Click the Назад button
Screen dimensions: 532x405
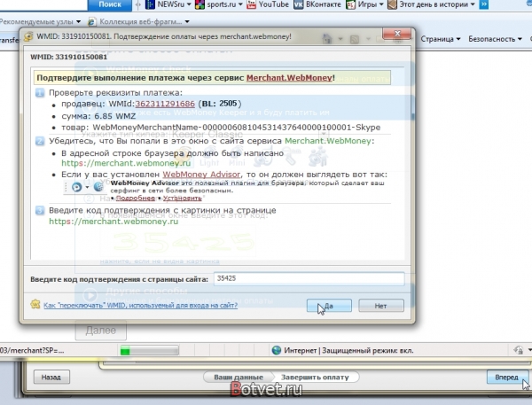[51, 377]
